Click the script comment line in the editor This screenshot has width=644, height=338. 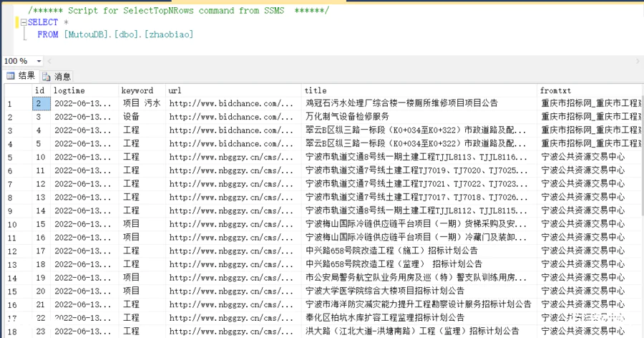click(x=178, y=10)
